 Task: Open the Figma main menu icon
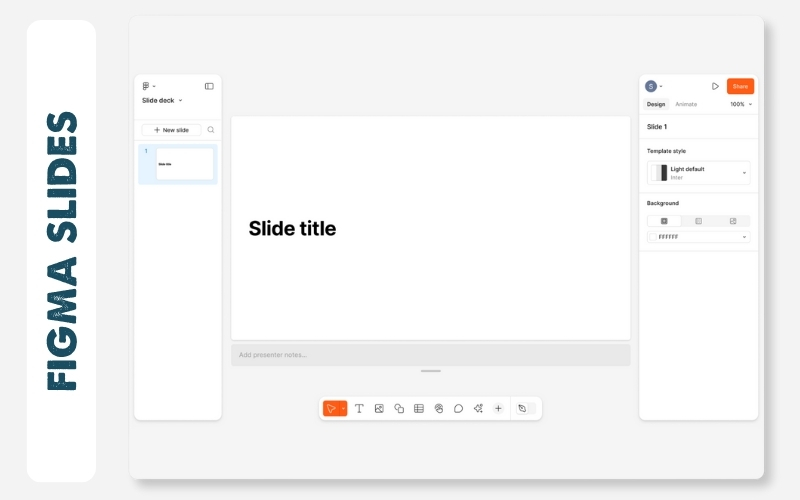[148, 86]
